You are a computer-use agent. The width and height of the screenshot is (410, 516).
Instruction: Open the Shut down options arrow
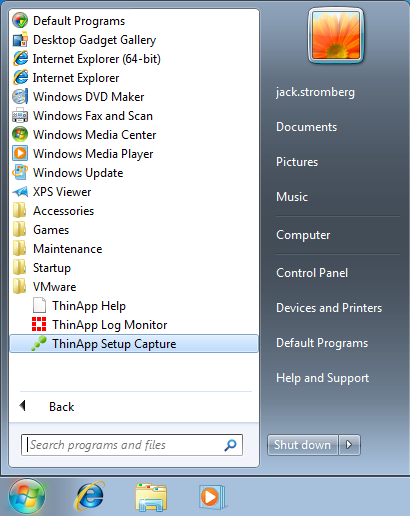coord(349,445)
